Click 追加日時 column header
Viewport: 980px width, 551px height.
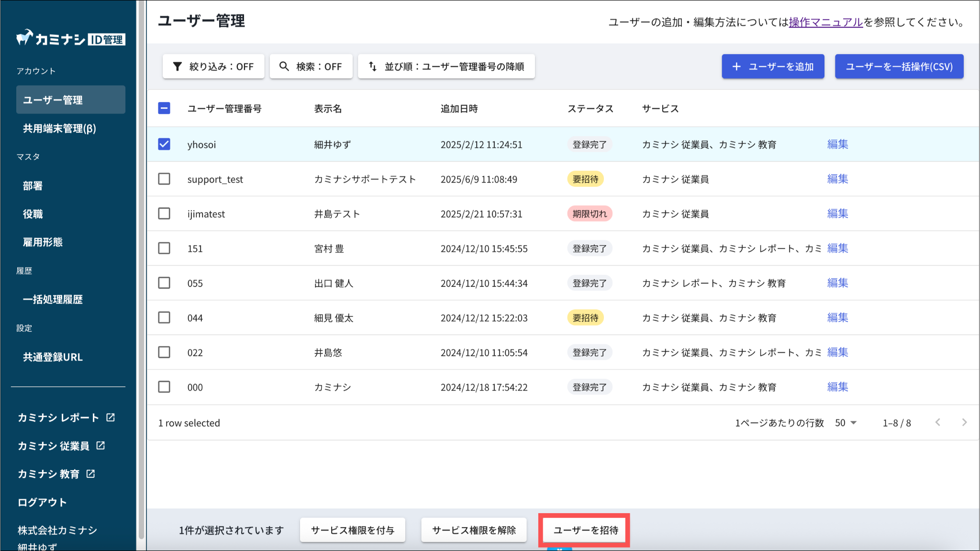[459, 109]
